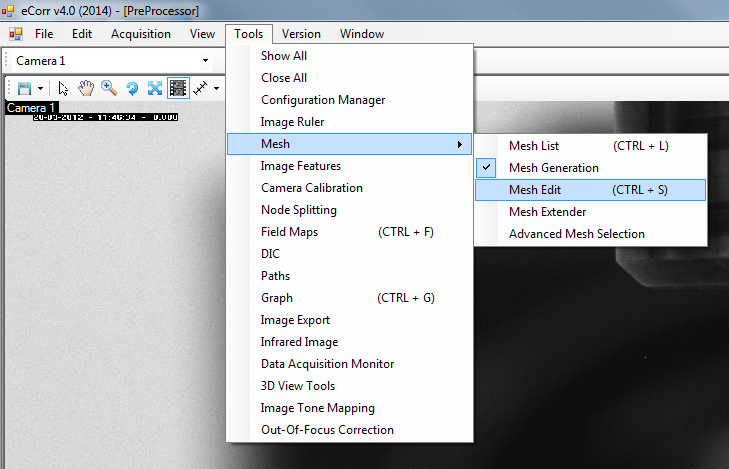Click the fit-to-window blue arrows icon
Image resolution: width=729 pixels, height=469 pixels.
click(155, 88)
